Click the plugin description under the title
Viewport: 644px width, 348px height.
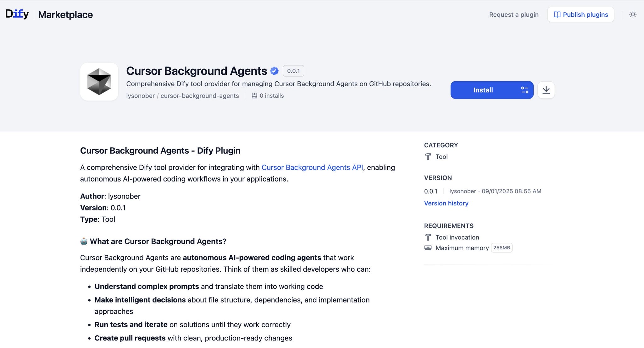(x=279, y=84)
